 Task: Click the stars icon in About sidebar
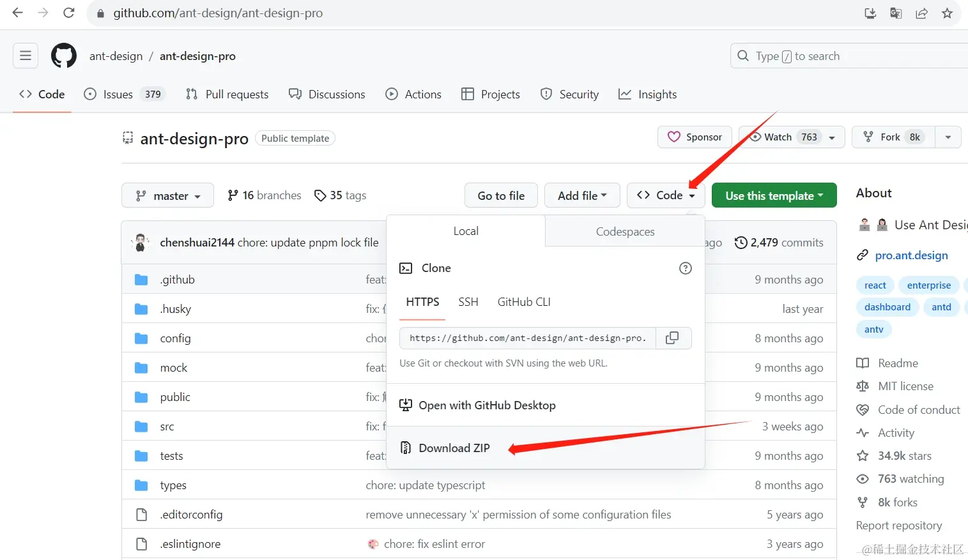pos(863,455)
